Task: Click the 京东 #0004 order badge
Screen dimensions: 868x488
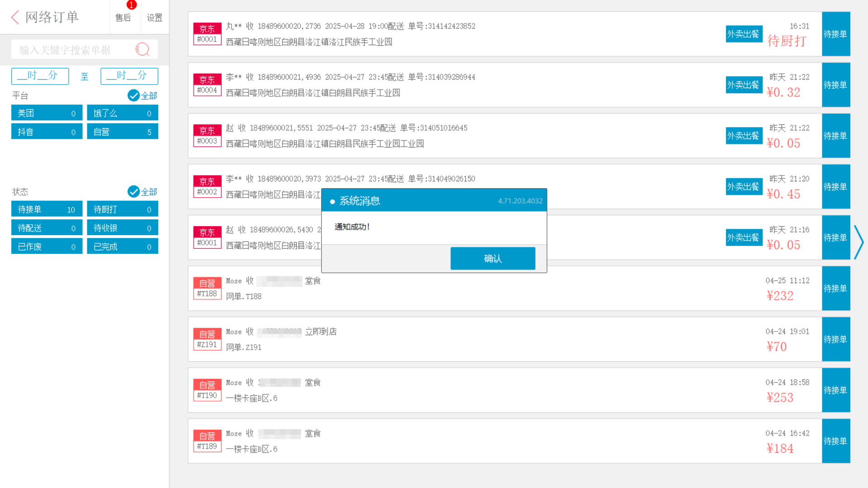Action: tap(207, 85)
